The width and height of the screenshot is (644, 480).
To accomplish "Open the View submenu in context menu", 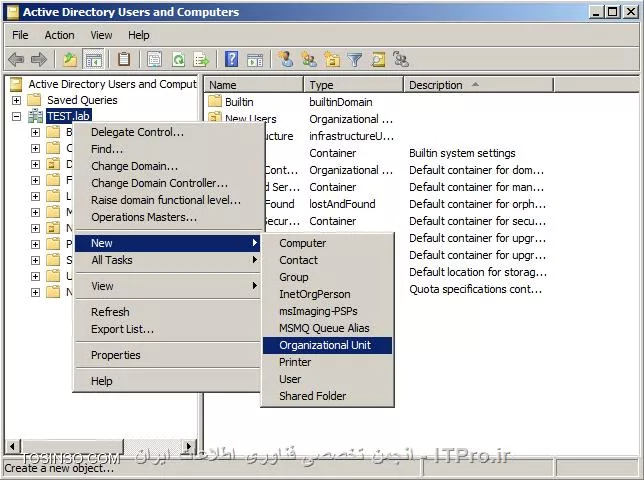I will [102, 286].
